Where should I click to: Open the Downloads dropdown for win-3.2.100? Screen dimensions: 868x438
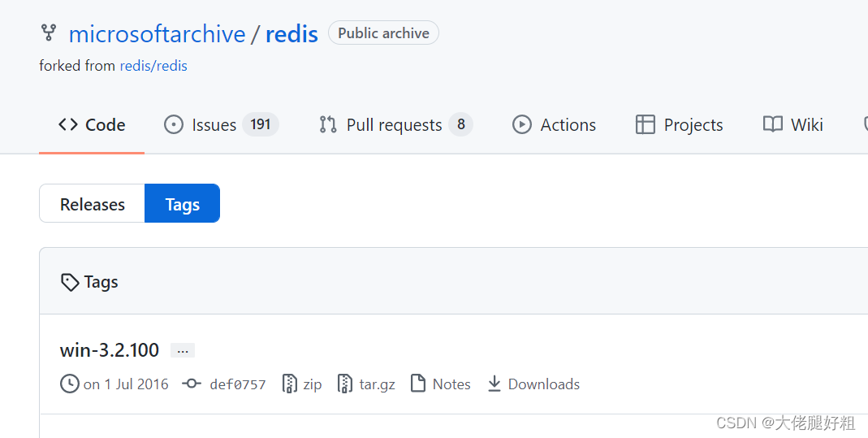pyautogui.click(x=533, y=384)
